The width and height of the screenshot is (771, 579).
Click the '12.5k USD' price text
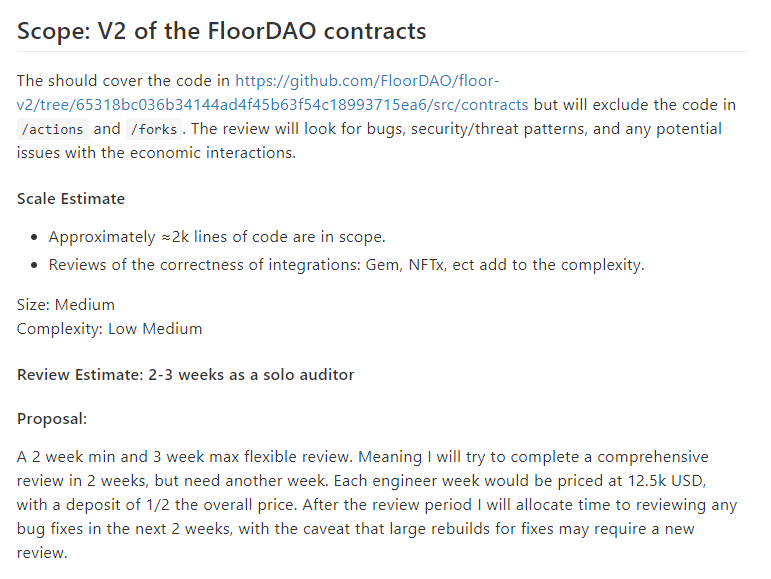click(667, 481)
